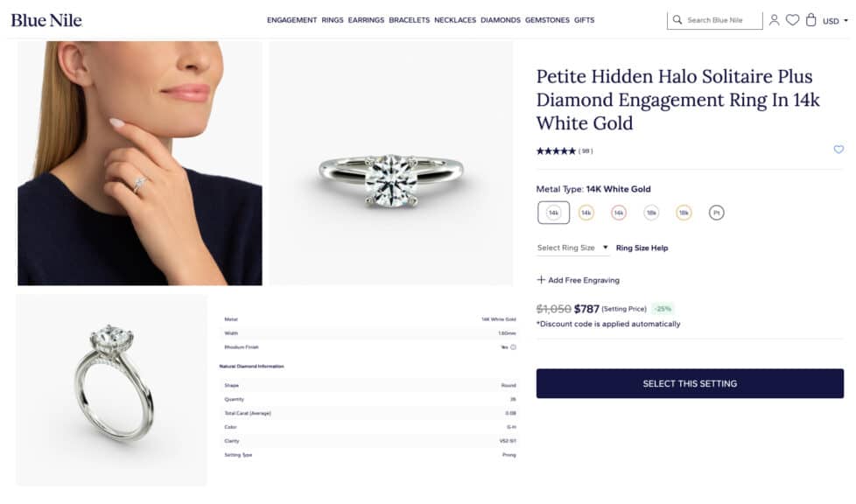Image resolution: width=856 pixels, height=504 pixels.
Task: Click the plus icon beside Add Free Engraving
Action: (x=541, y=280)
